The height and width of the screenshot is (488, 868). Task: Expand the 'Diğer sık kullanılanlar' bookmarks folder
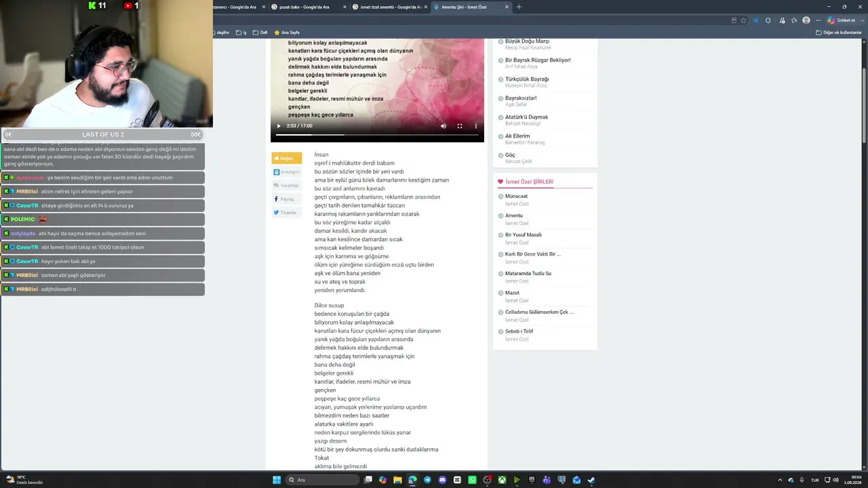tap(839, 33)
